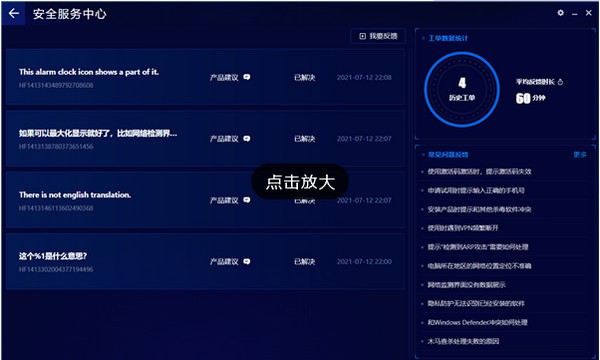
Task: Open chat bubble icon on english translation ticket
Action: point(247,200)
